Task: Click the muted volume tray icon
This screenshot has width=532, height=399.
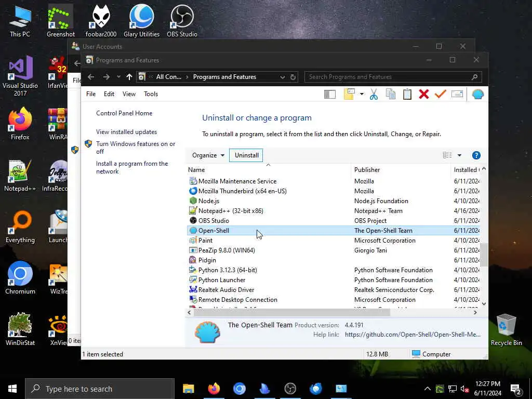Action: pyautogui.click(x=464, y=389)
